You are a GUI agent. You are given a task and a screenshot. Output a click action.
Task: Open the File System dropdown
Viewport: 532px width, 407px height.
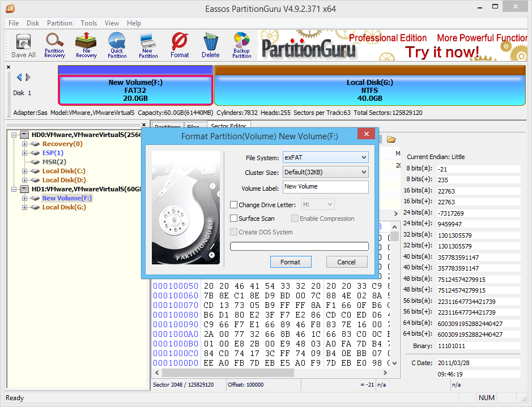pyautogui.click(x=325, y=157)
